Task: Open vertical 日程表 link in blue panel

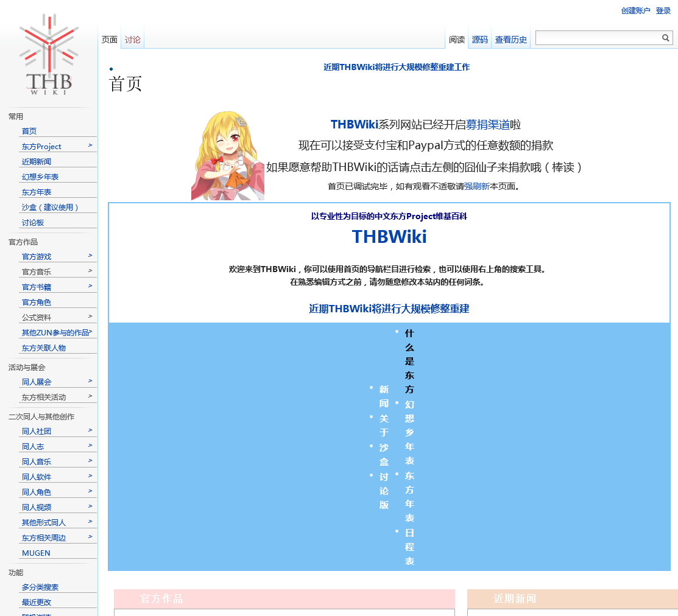Action: pyautogui.click(x=409, y=547)
